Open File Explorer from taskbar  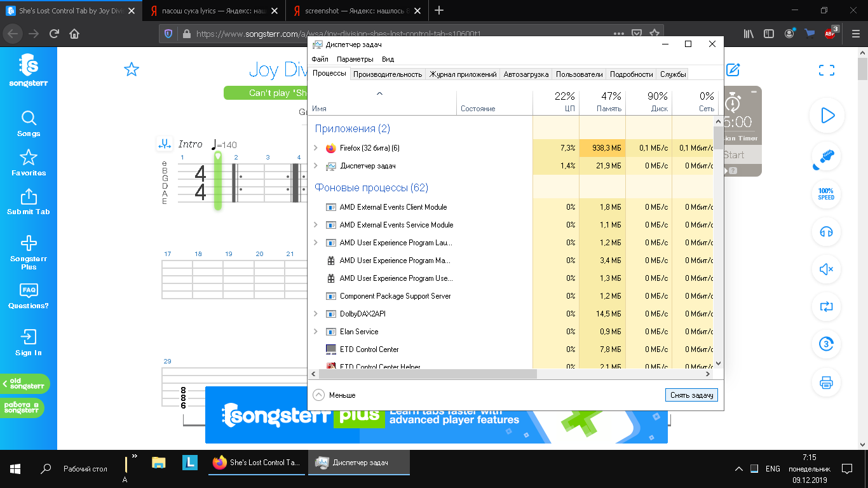coord(159,463)
